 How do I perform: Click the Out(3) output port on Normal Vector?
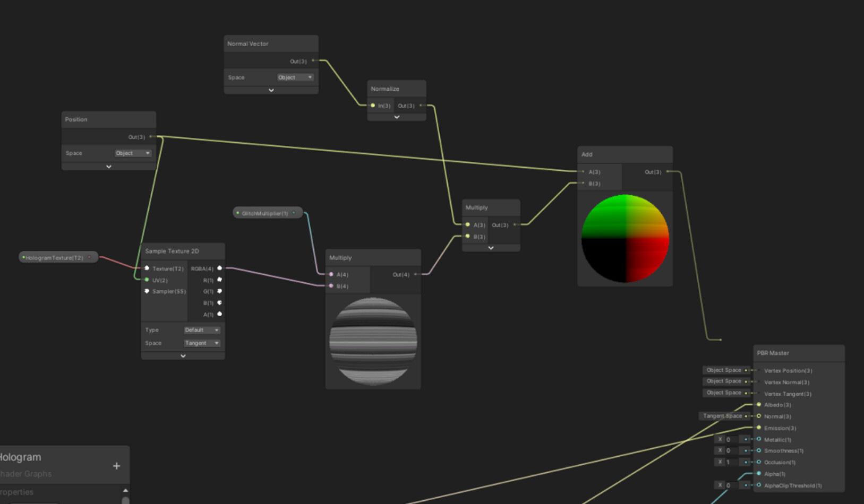(313, 60)
